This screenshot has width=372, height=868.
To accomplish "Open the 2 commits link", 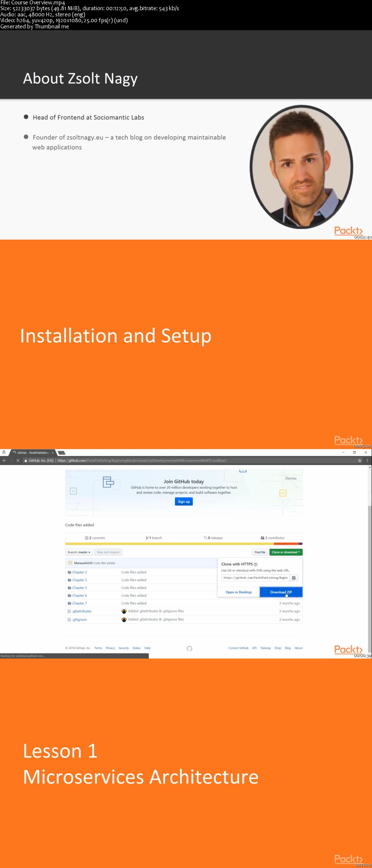I will point(95,538).
